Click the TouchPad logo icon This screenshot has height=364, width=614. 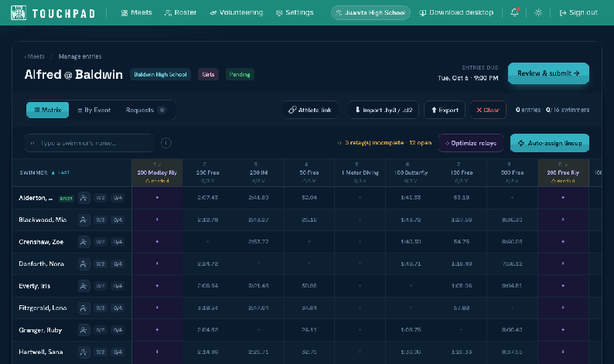tap(19, 13)
